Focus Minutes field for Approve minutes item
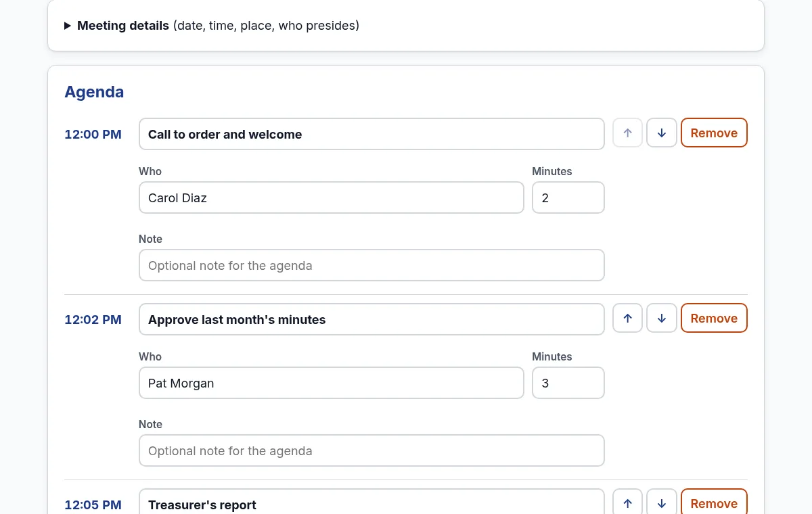Screen dimensions: 812x514 click(568, 383)
